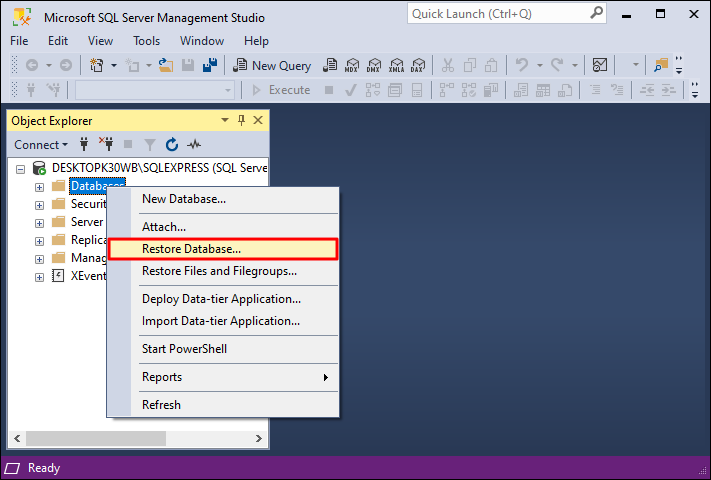
Task: Choose Restore Database... in context menu
Action: tap(223, 249)
